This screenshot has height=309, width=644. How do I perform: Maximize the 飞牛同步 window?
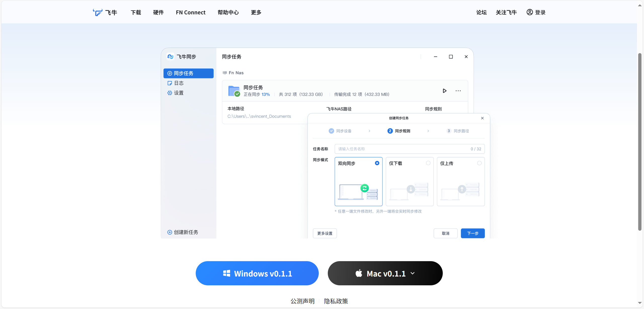tap(451, 57)
